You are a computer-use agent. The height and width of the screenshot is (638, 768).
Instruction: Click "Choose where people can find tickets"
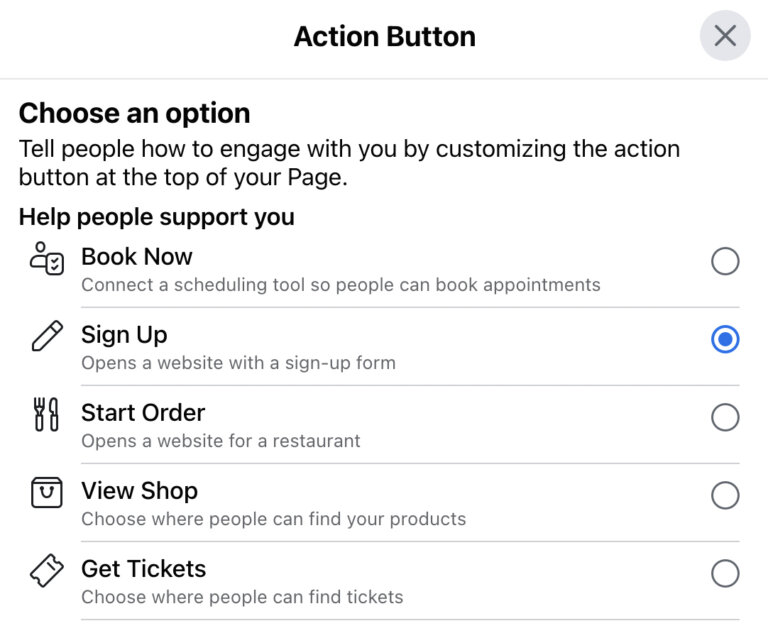pyautogui.click(x=242, y=597)
